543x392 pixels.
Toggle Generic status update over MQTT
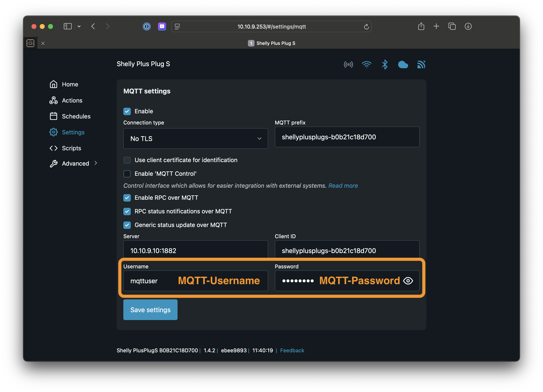click(127, 225)
